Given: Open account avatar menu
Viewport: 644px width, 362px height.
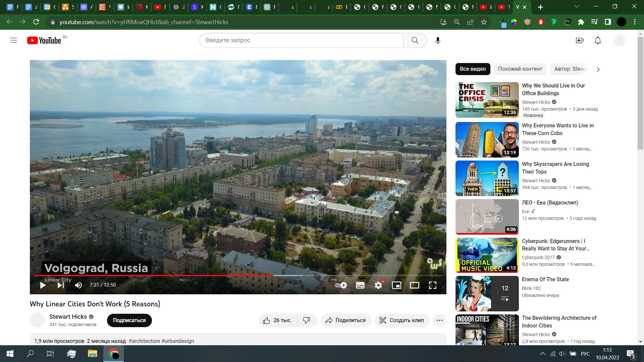Looking at the screenshot, I should (x=619, y=40).
